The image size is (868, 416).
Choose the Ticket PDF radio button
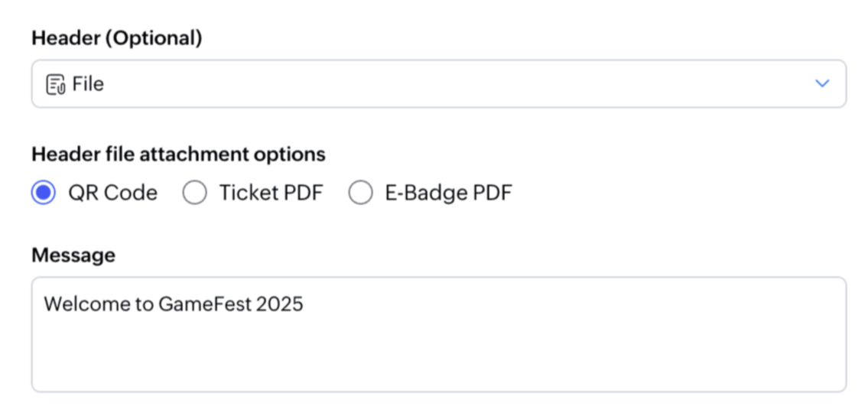(194, 193)
